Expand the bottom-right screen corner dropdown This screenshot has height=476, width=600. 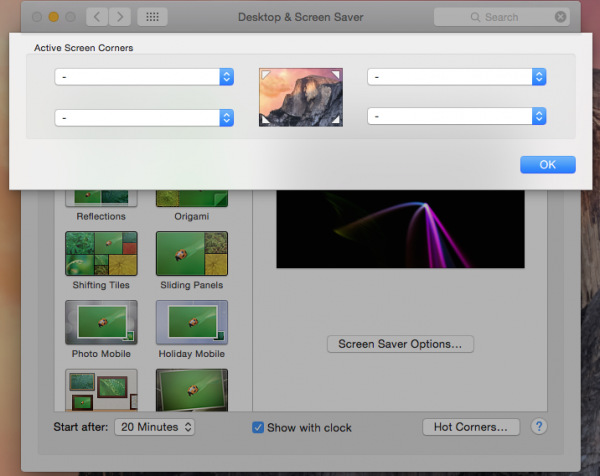456,117
